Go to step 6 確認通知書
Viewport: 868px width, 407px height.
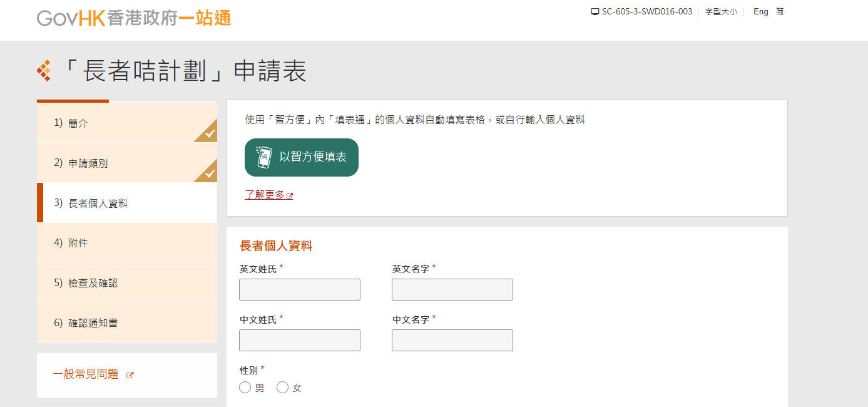click(x=93, y=323)
